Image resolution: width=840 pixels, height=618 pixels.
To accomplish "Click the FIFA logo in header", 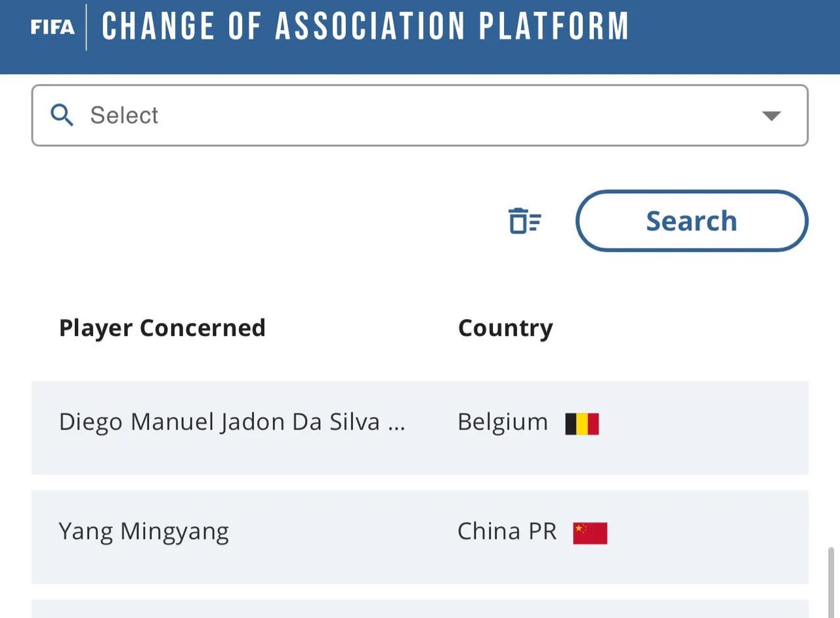I will point(52,27).
